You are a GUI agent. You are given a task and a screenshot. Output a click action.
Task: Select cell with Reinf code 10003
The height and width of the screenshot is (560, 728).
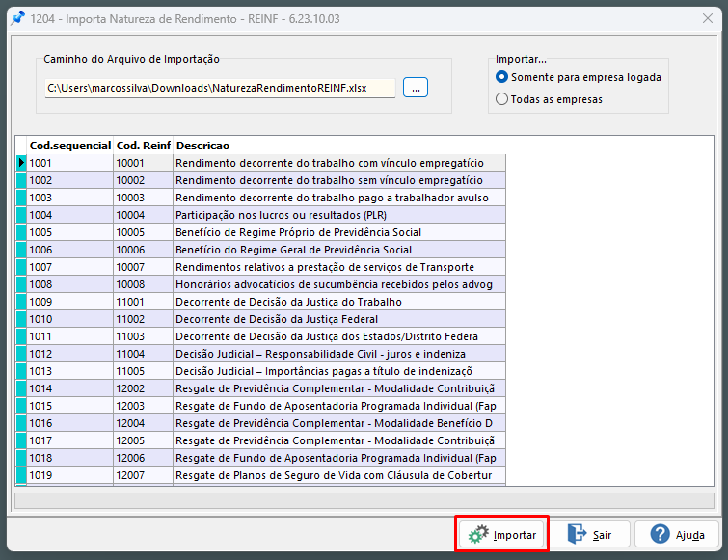click(x=143, y=198)
